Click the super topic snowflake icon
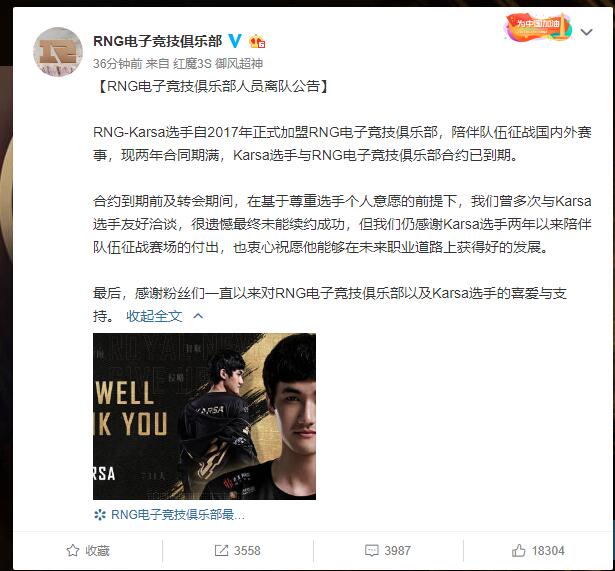Viewport: 615px width, 571px height. [100, 515]
